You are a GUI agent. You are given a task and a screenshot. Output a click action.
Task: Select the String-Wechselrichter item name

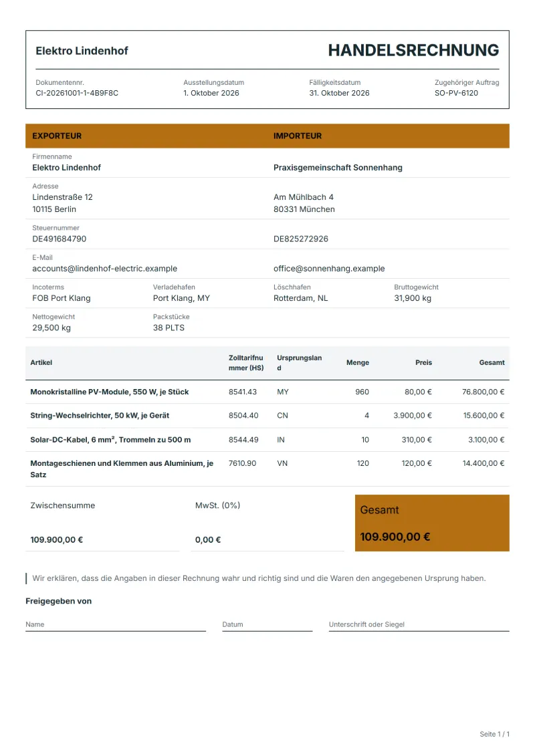[x=100, y=416]
